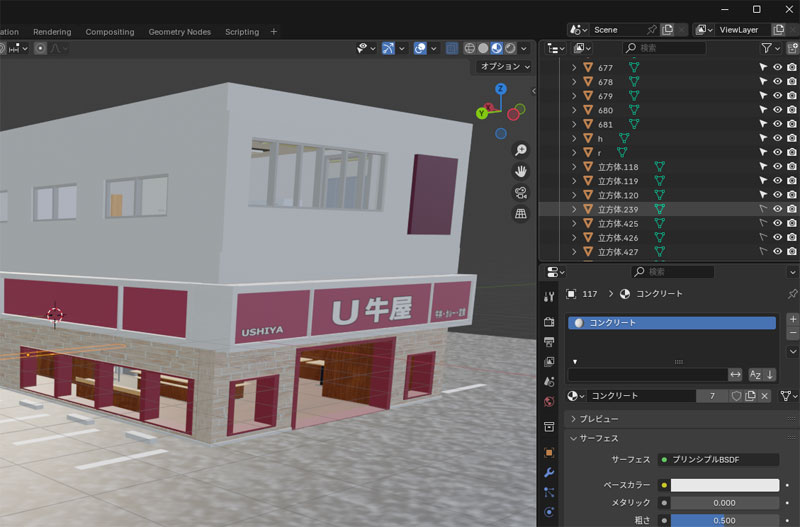Click the outliner search field
This screenshot has width=800, height=527.
pos(664,48)
